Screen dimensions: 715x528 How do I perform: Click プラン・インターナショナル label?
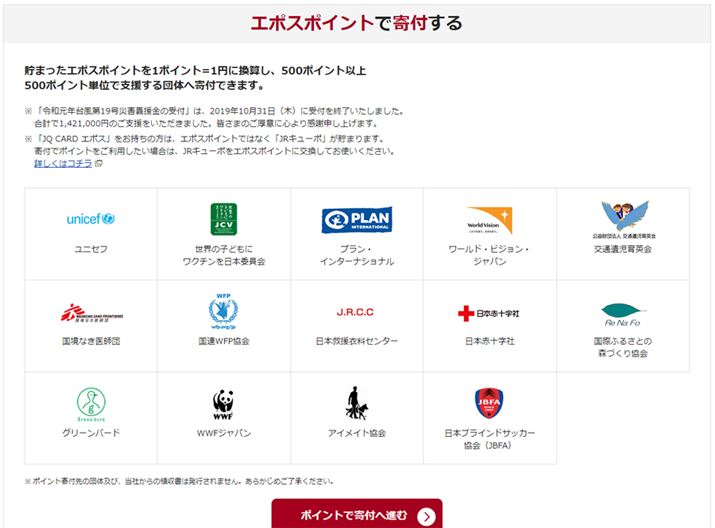click(x=357, y=255)
